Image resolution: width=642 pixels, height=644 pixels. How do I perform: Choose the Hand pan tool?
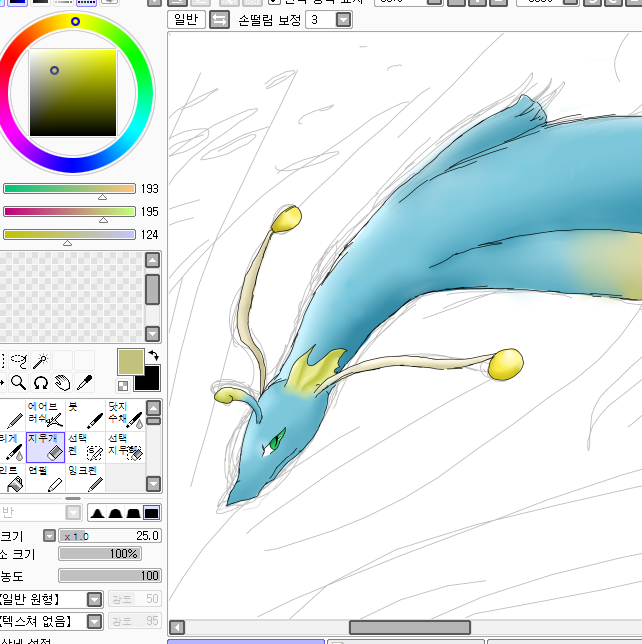click(x=62, y=383)
